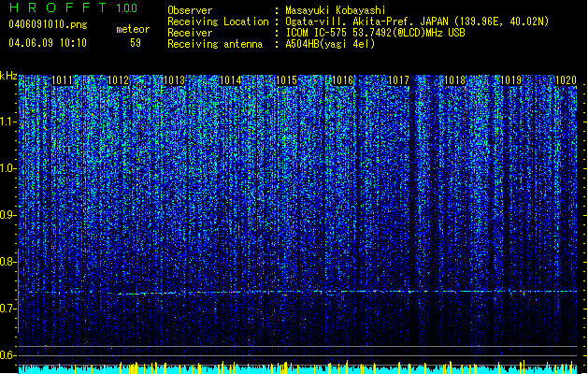
Task: Click the version number 1.0.0
Action: (x=127, y=7)
